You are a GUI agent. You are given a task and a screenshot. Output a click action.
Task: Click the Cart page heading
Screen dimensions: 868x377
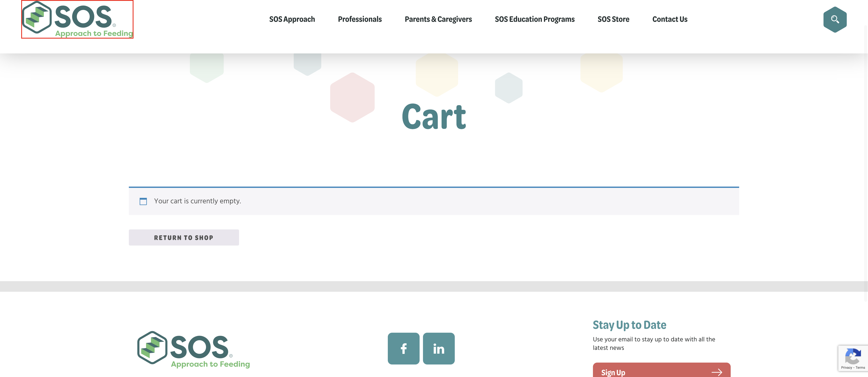coord(434,116)
